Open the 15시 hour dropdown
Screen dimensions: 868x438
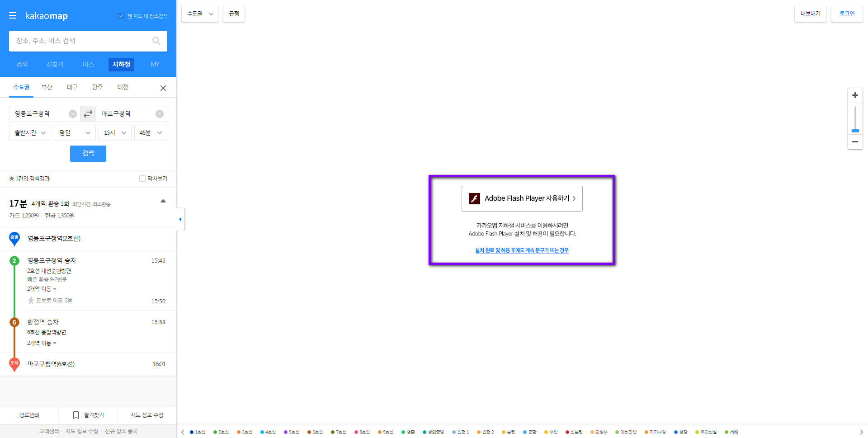(x=115, y=133)
